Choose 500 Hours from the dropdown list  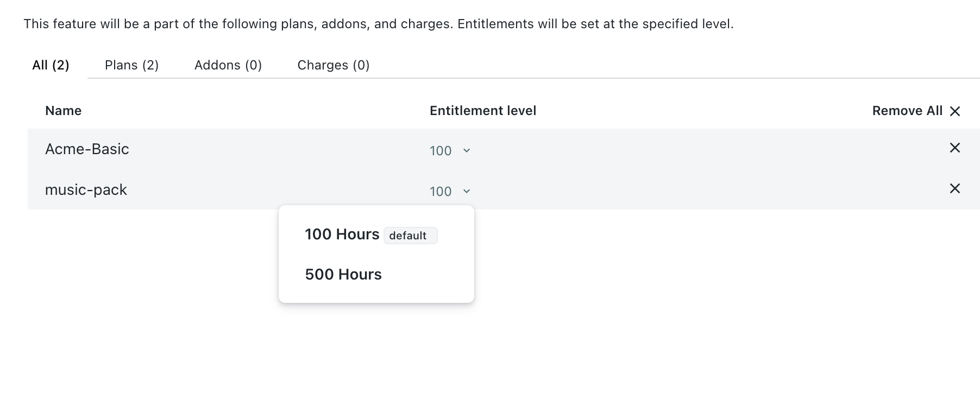pos(343,275)
